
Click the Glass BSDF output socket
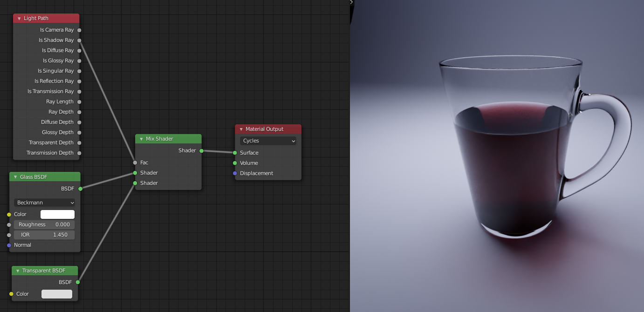click(80, 189)
